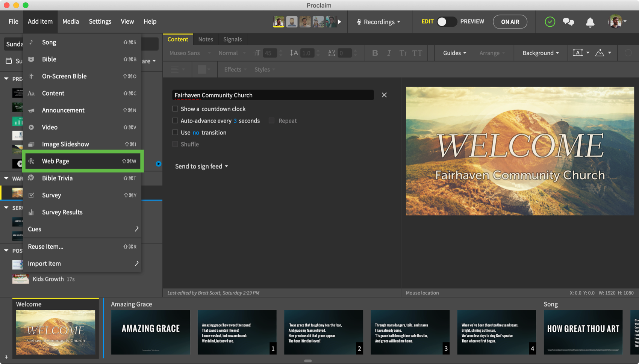This screenshot has height=364, width=639.
Task: Click the notifications bell icon
Action: 590,22
